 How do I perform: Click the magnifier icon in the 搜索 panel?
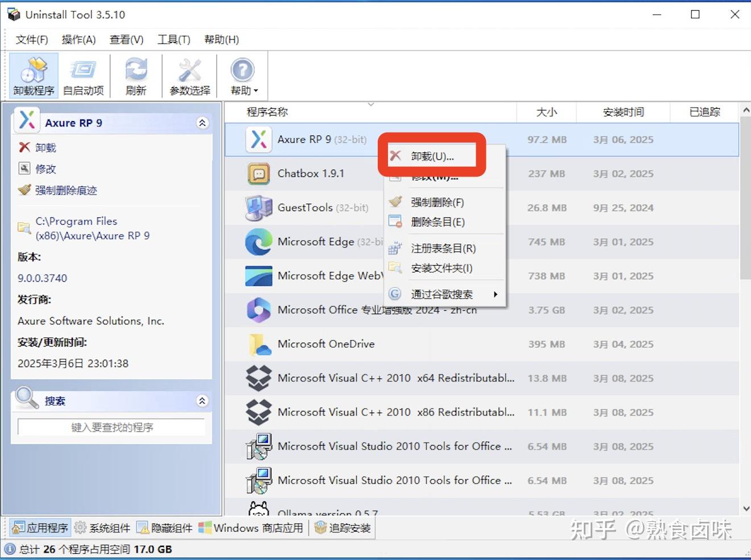pos(27,398)
